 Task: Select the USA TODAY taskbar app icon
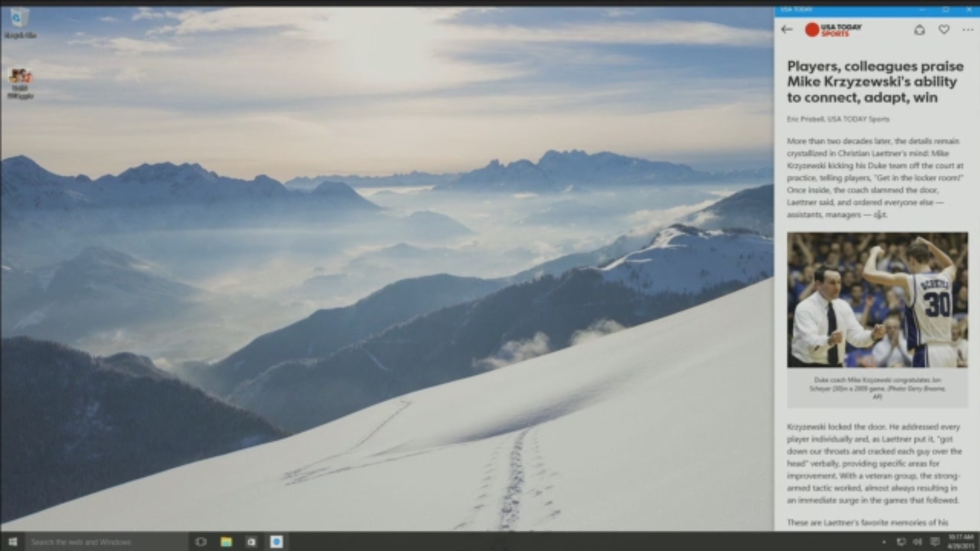pyautogui.click(x=276, y=542)
